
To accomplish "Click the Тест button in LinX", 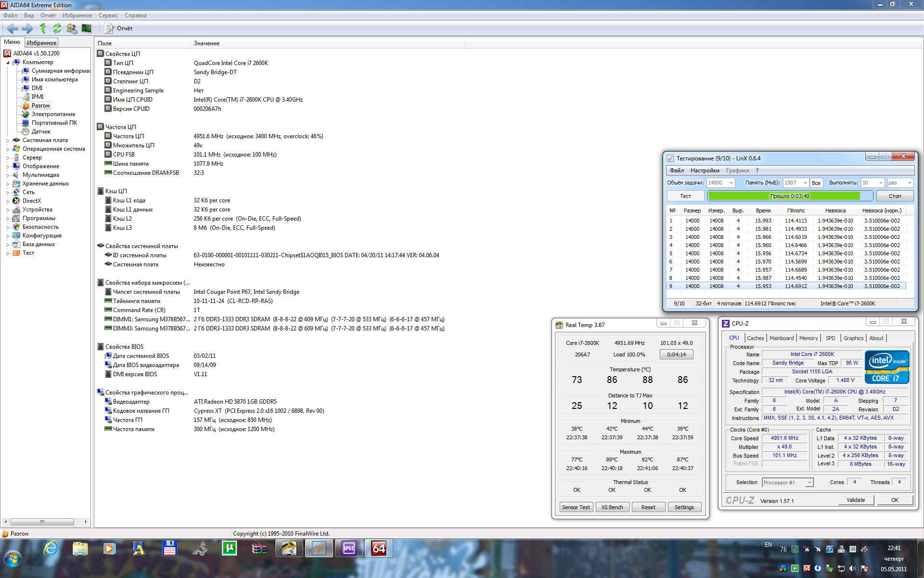I will coord(685,196).
